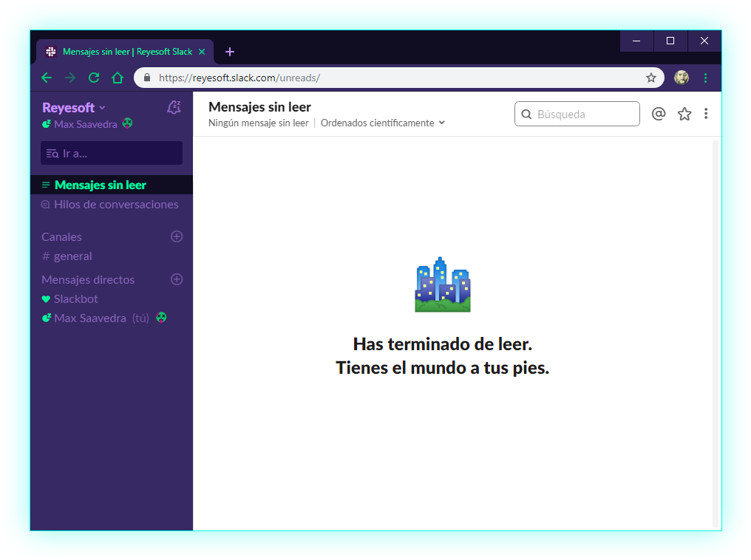The image size is (751, 560).
Task: Select 'Mensajes sin leer' in the sidebar
Action: pos(101,185)
